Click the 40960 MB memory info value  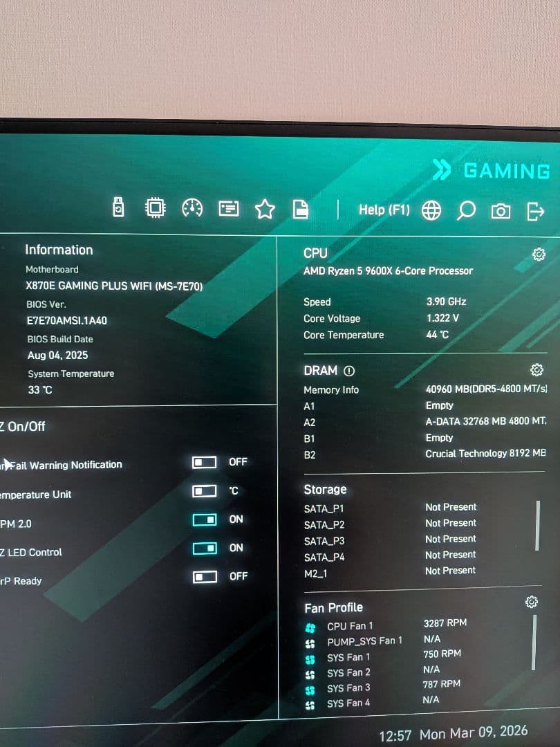click(486, 389)
